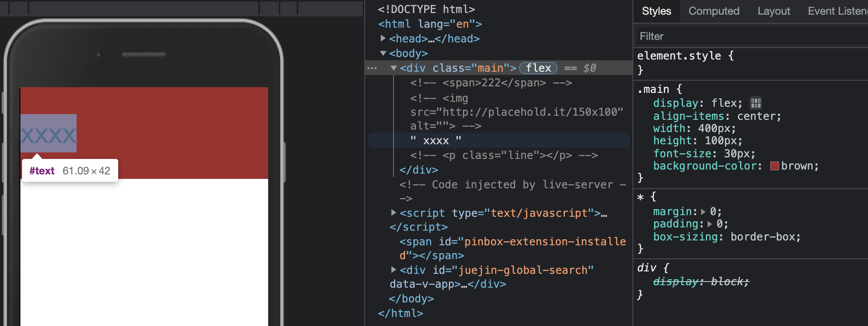Click the ellipsis icon beside the selected div row
Viewport: 868px width, 326px height.
click(372, 68)
